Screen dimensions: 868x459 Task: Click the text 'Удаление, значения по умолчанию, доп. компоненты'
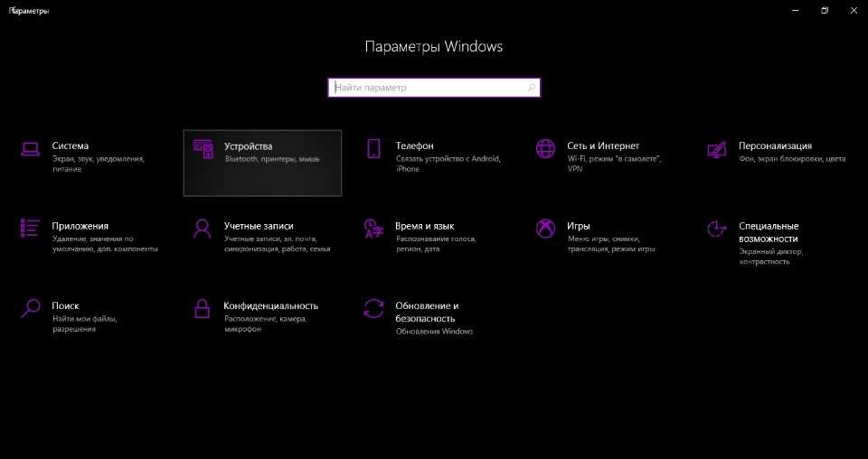(x=105, y=244)
